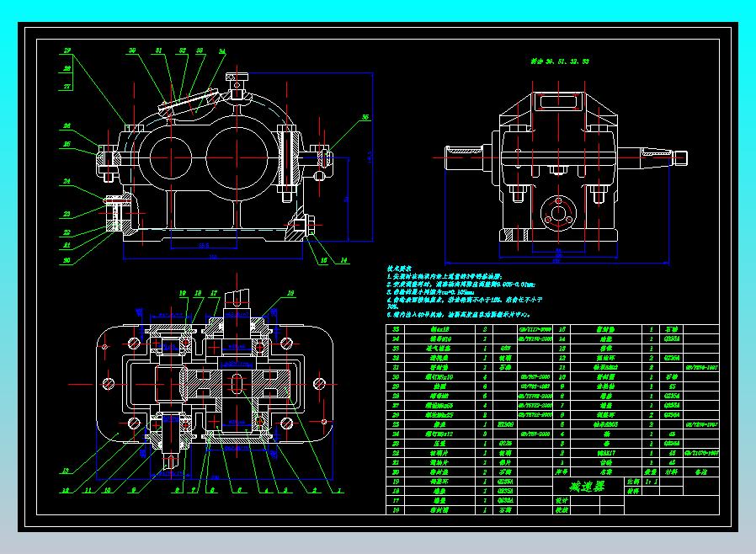Pick balloon number 7 below plan view
The height and width of the screenshot is (554, 756).
coord(194,490)
